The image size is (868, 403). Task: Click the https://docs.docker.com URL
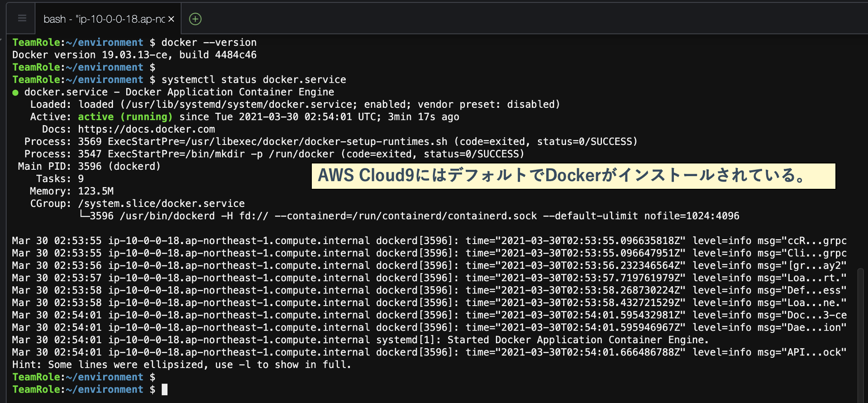(146, 129)
